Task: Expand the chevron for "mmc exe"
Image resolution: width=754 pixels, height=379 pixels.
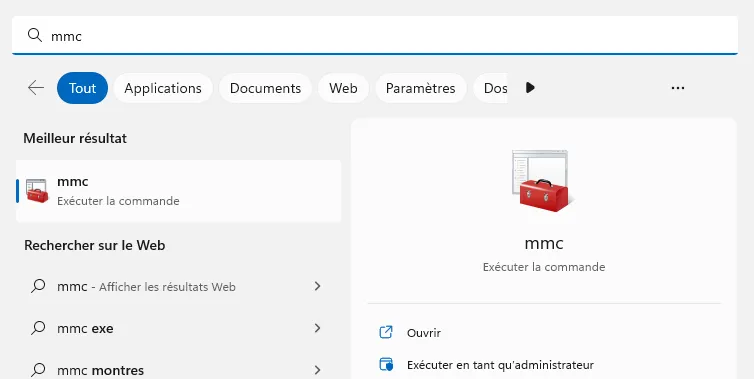Action: tap(317, 328)
